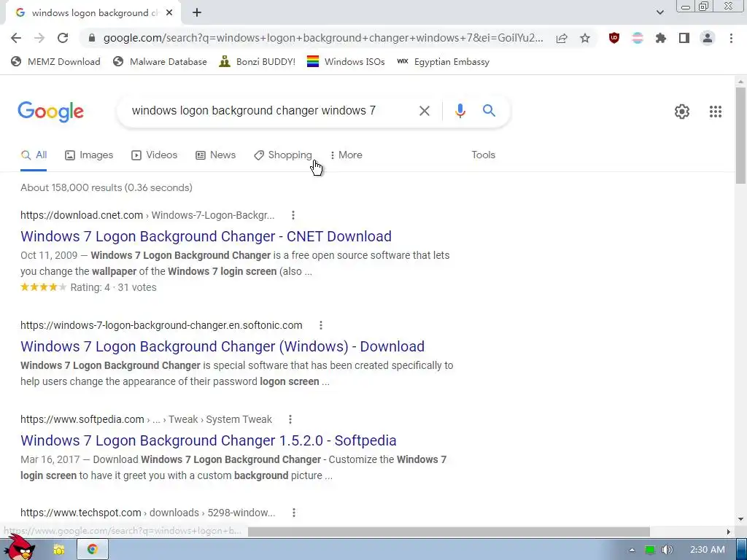Click the address bar URL
Viewport: 747px width, 560px height.
[323, 38]
